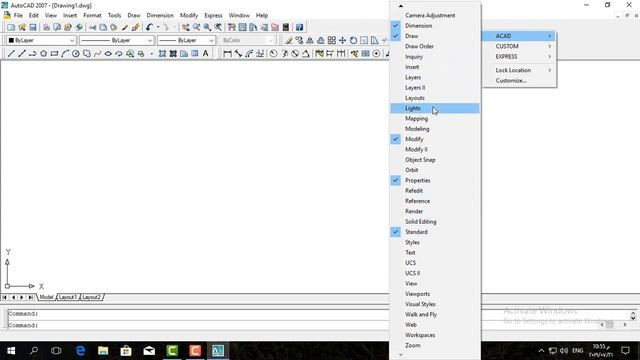Select the Move modify tool
The width and height of the screenshot is (640, 360).
click(342, 40)
